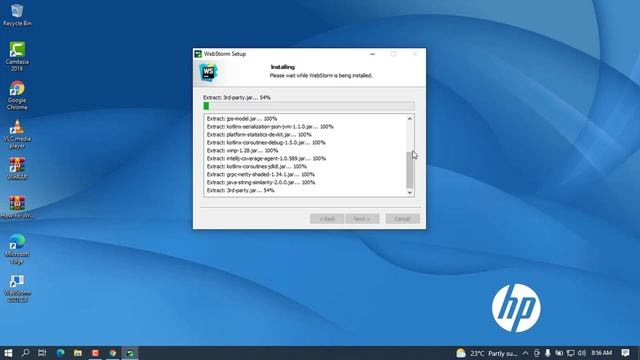Select the How-to-W... archive on the desktop
Screen dimensions: 640x360
[x=17, y=207]
